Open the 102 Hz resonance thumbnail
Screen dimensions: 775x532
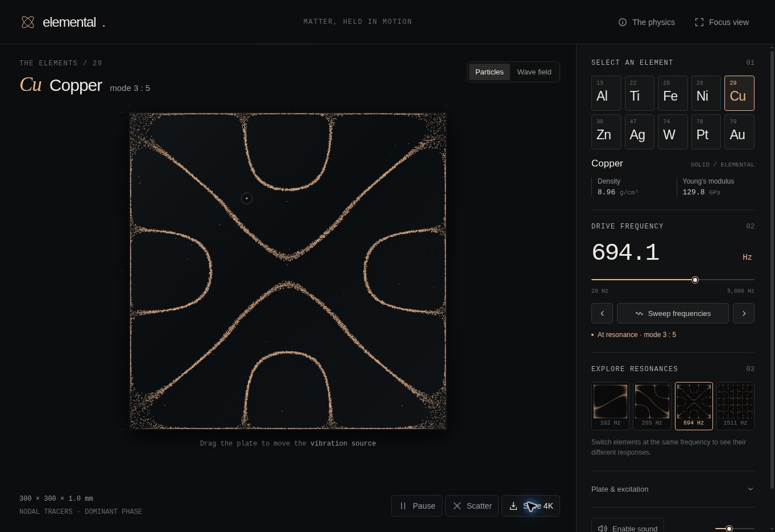pyautogui.click(x=610, y=406)
